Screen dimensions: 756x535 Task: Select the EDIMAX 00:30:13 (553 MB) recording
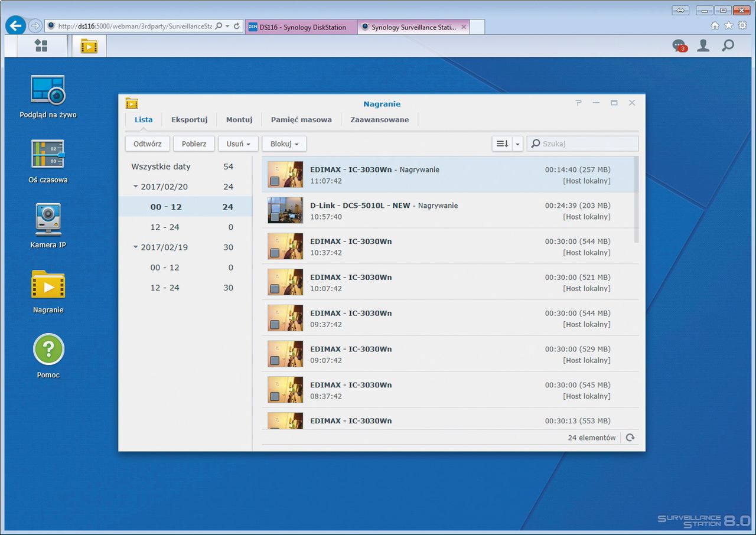point(450,419)
